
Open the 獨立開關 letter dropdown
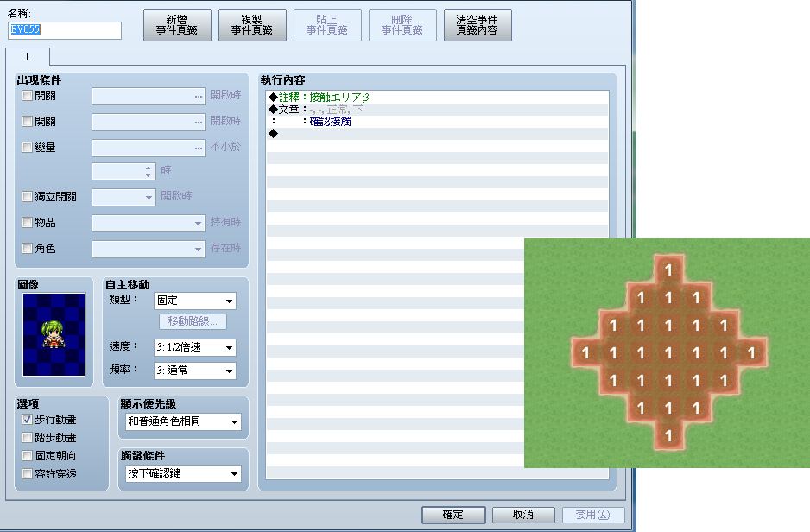(x=124, y=197)
